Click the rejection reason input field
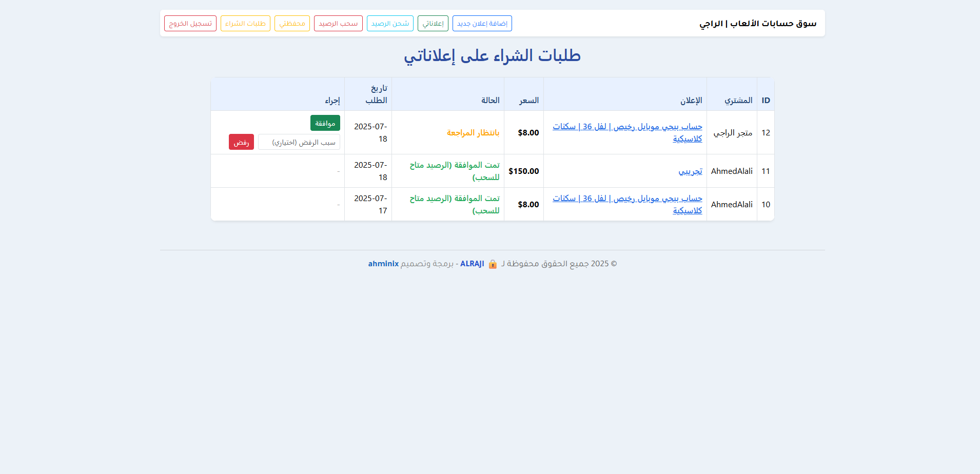This screenshot has height=474, width=980. click(299, 142)
